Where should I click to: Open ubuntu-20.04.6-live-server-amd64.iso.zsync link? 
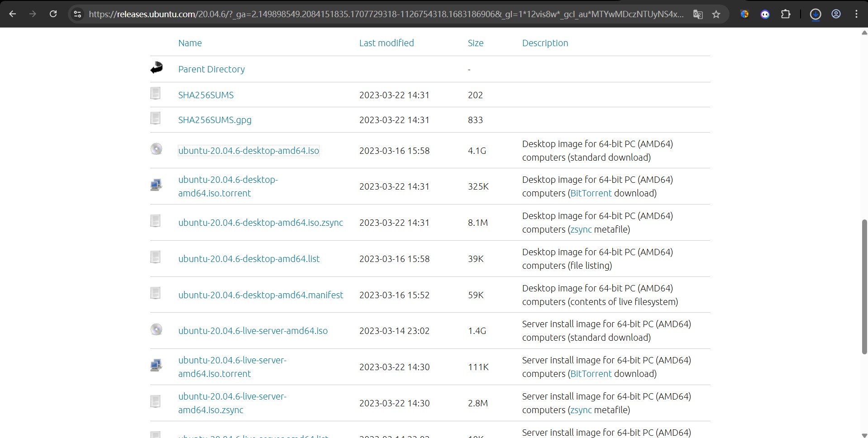[232, 403]
